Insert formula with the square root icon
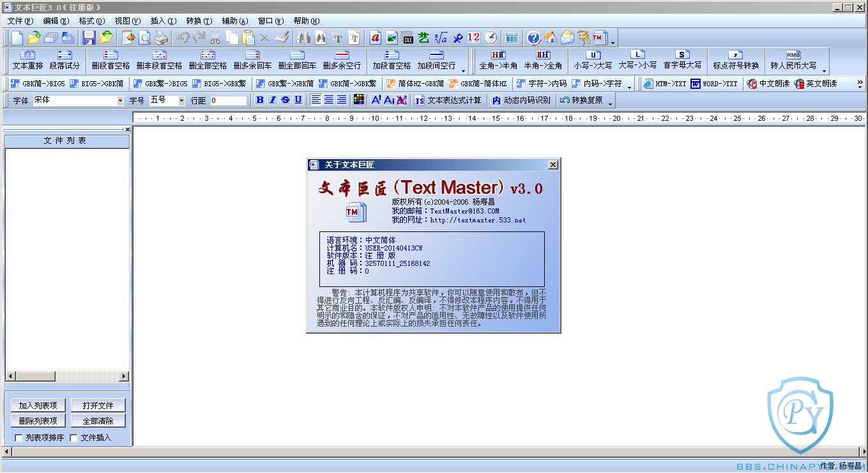Viewport: 868px width, 473px height. click(x=441, y=38)
